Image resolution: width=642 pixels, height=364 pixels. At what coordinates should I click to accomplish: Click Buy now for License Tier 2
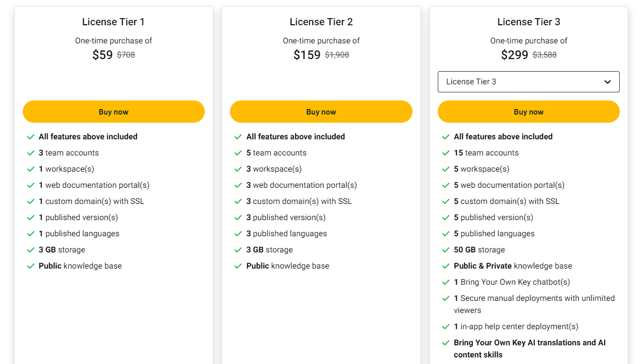point(321,111)
